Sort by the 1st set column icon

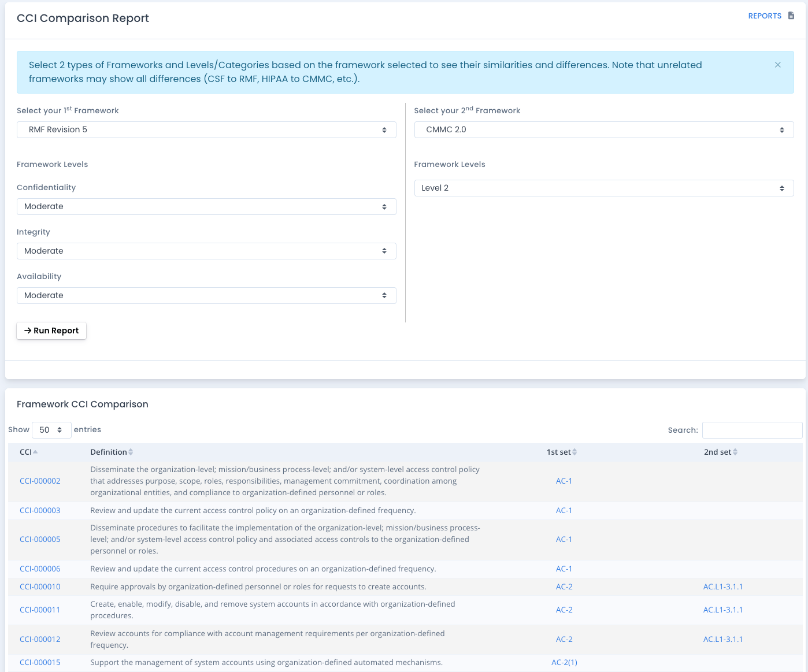[576, 452]
